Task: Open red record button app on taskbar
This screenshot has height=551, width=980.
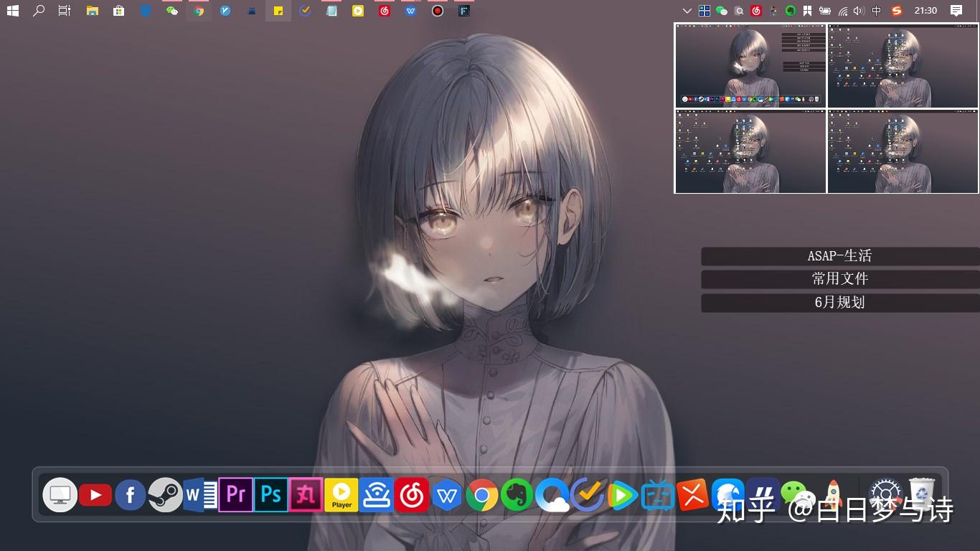Action: tap(438, 11)
